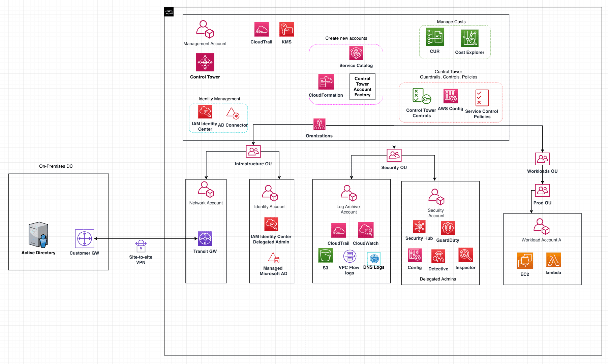This screenshot has height=364, width=608.
Task: Select the Prod OU icon
Action: 542,191
